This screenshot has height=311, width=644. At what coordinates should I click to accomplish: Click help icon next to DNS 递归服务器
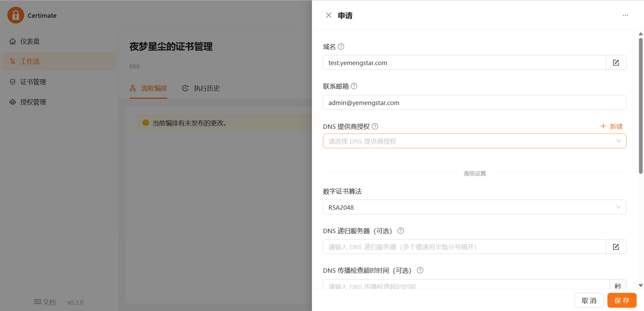[x=400, y=231]
